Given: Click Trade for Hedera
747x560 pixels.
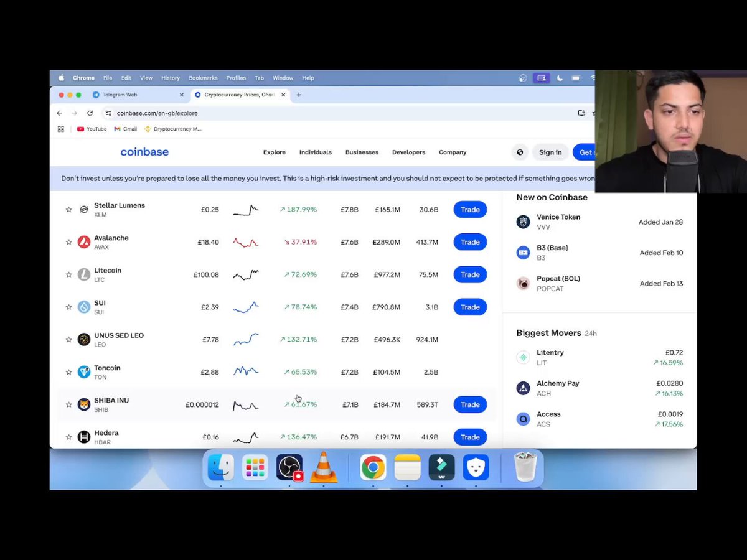Looking at the screenshot, I should (470, 437).
